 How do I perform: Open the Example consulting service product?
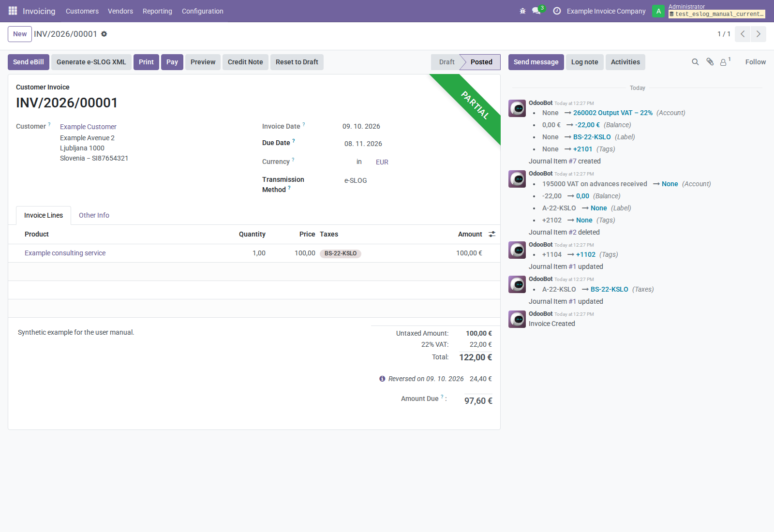click(x=65, y=253)
